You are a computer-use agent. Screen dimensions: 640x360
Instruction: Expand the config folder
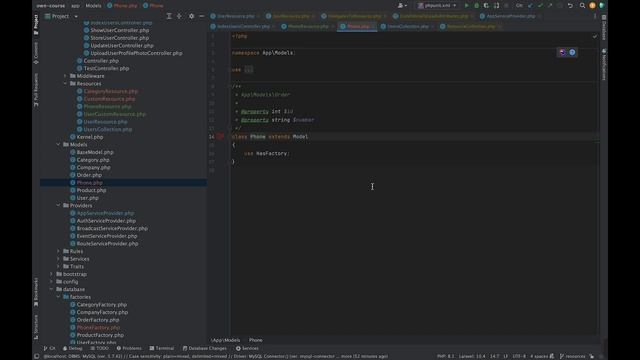point(51,282)
